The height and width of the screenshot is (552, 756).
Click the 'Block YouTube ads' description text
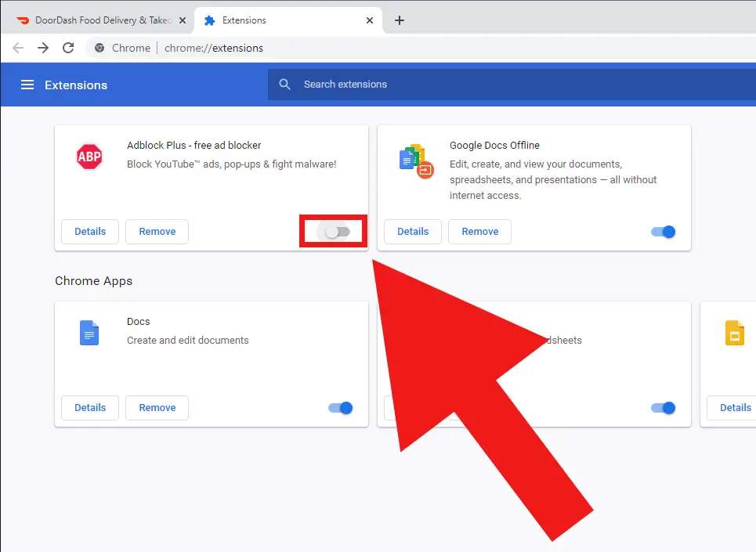point(231,164)
